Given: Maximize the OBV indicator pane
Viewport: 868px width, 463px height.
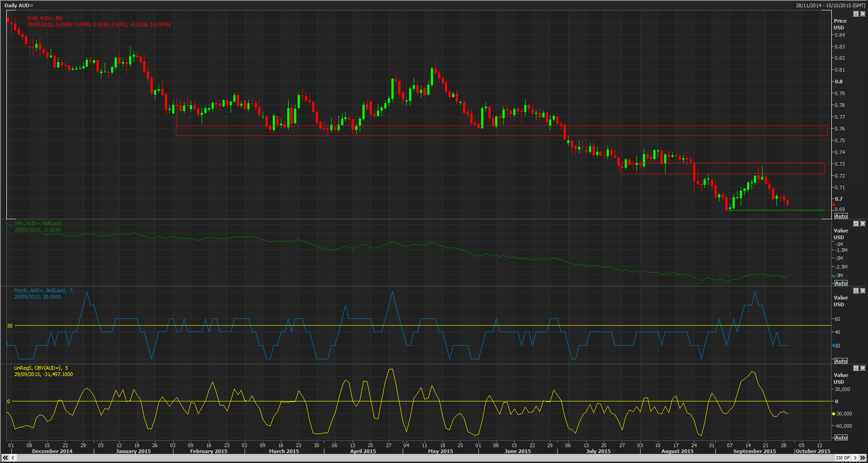Looking at the screenshot, I should point(856,224).
